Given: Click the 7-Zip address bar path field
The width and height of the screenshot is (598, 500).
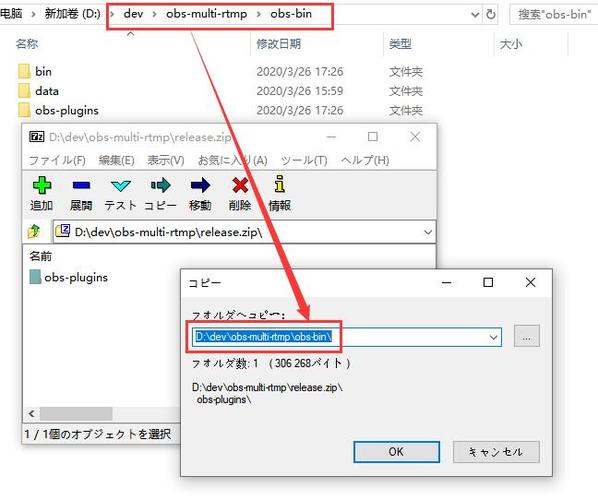Looking at the screenshot, I should 244,232.
